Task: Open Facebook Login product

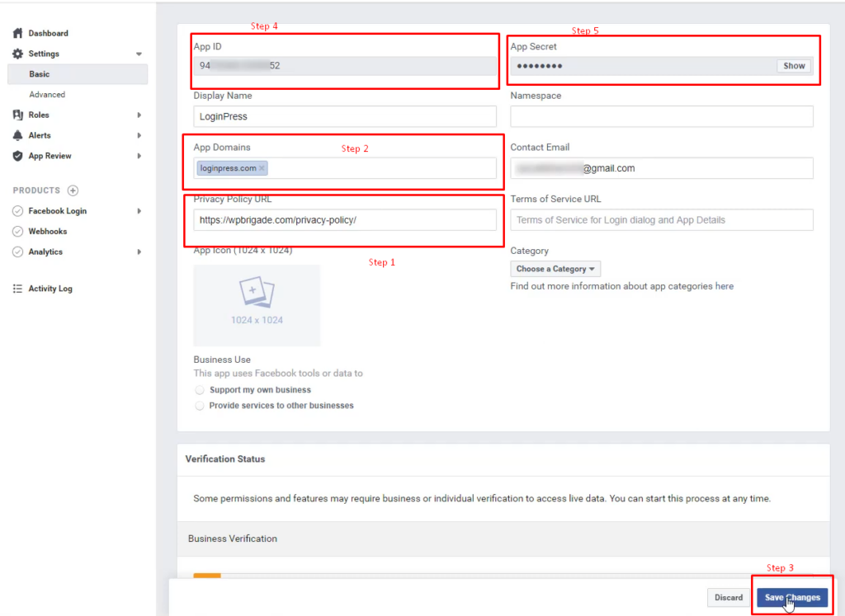Action: [57, 211]
